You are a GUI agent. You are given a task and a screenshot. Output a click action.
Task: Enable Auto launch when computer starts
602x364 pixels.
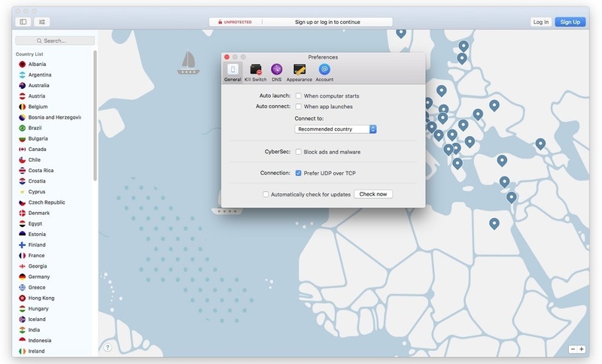pyautogui.click(x=298, y=96)
